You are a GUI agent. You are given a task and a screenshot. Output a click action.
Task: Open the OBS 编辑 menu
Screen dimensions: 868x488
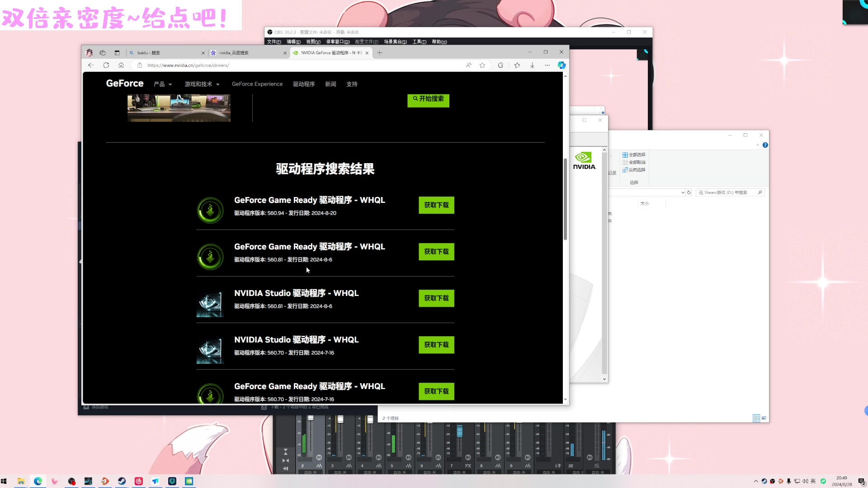coord(293,42)
